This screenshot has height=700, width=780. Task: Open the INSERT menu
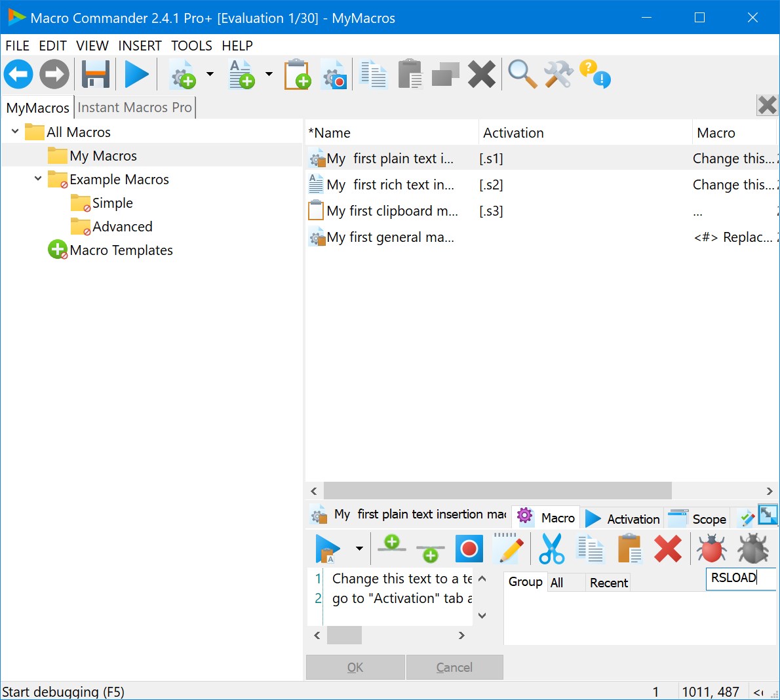140,46
